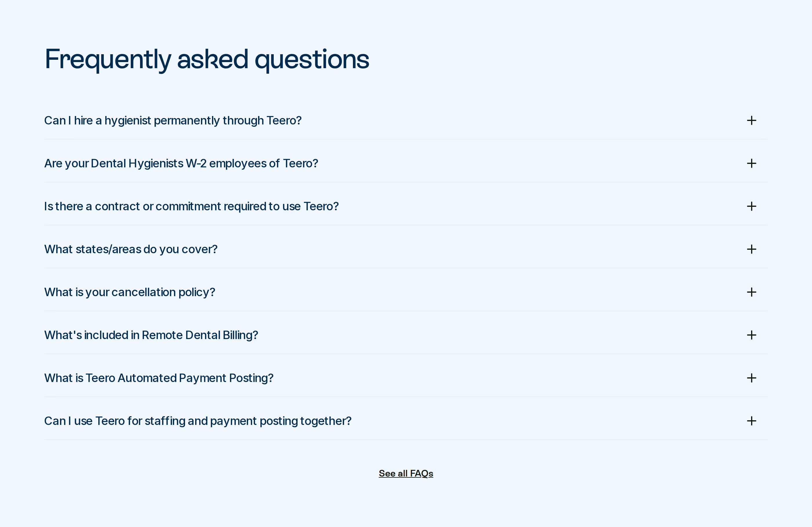Screen dimensions: 812x527
Task: Click plus icon for staffing and payment posting
Action: tap(751, 421)
